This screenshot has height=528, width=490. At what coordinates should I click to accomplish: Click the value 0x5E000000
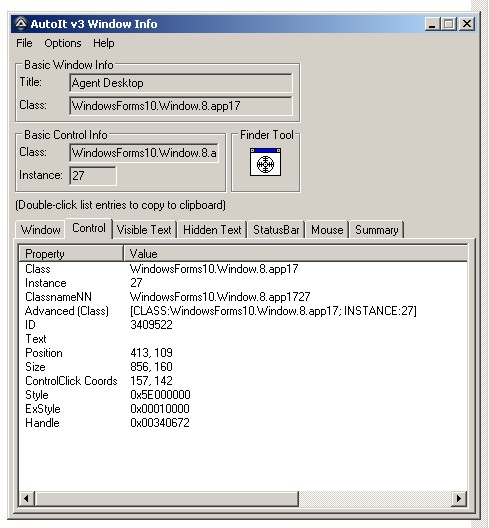pos(160,395)
